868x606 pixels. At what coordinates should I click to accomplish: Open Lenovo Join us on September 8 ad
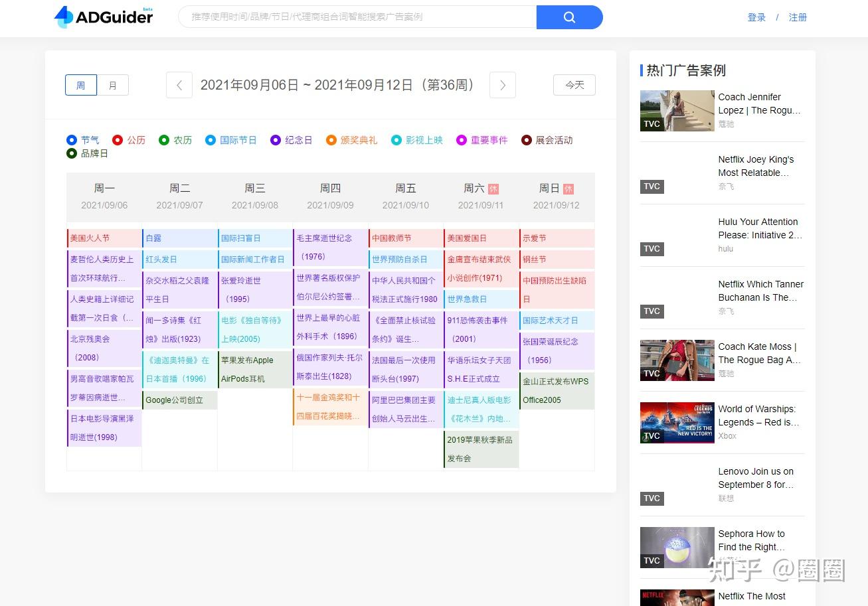tap(756, 478)
